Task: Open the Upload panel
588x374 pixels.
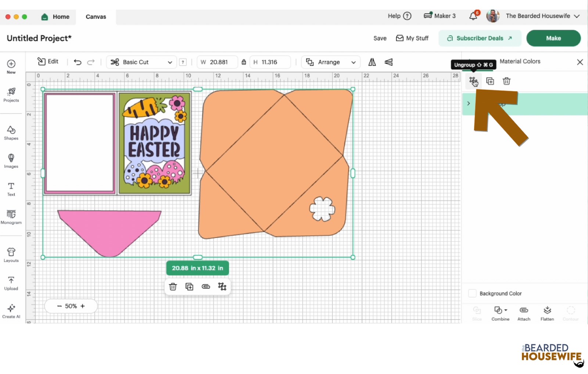Action: point(11,283)
